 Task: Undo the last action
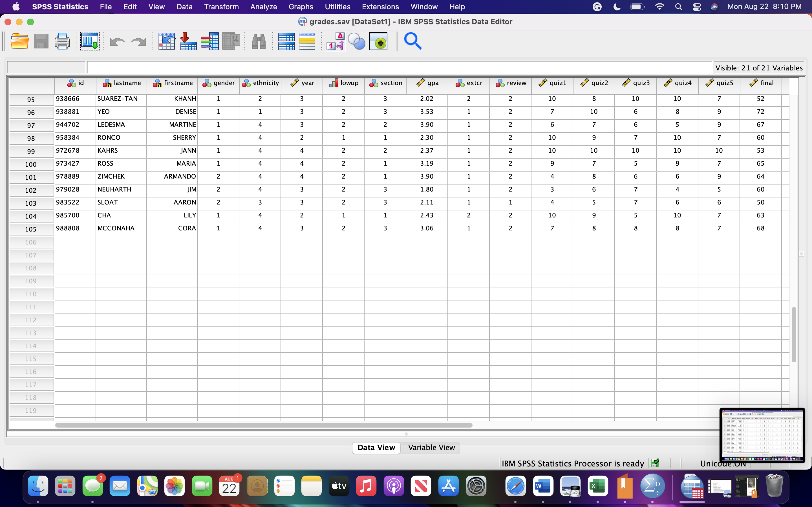click(x=117, y=41)
